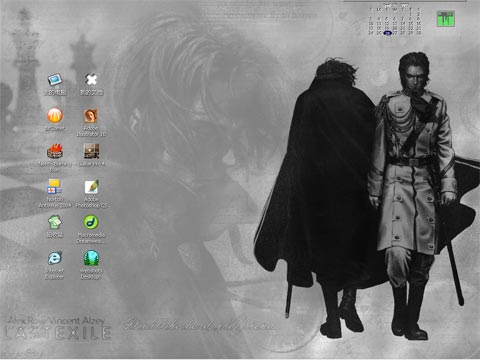The width and height of the screenshot is (480, 360).
Task: Choose date 14 in the desktop calendar
Action: point(403,23)
